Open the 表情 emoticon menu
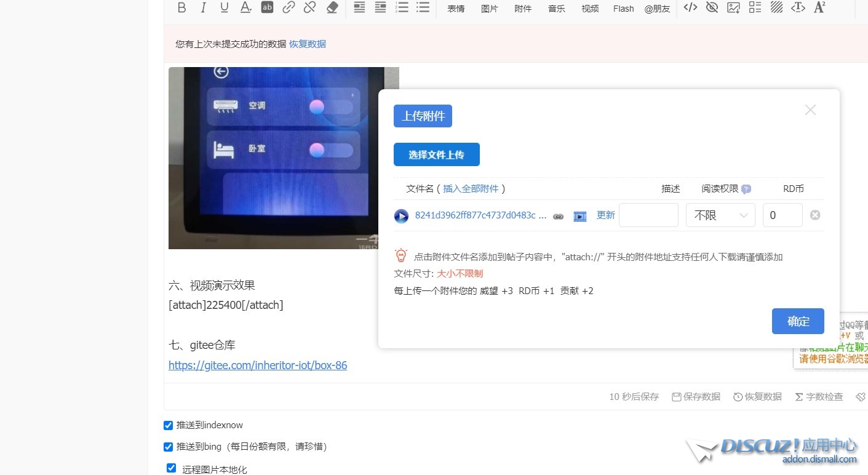 [x=456, y=9]
